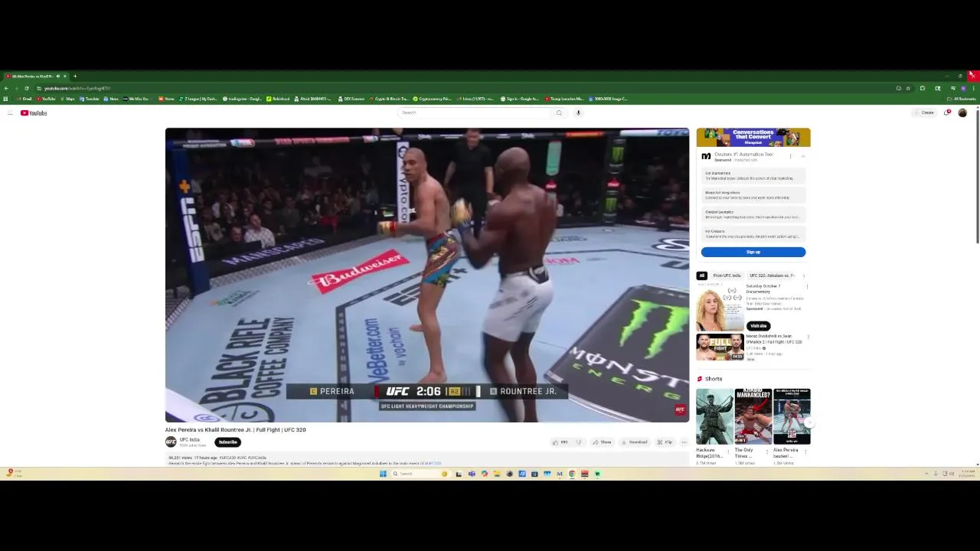Open the Hacksaw Ridge short

pyautogui.click(x=714, y=416)
